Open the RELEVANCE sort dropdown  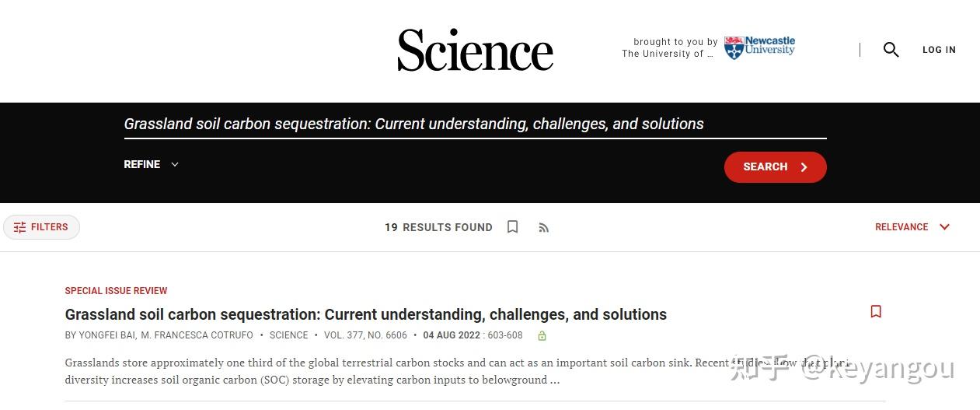coord(912,227)
